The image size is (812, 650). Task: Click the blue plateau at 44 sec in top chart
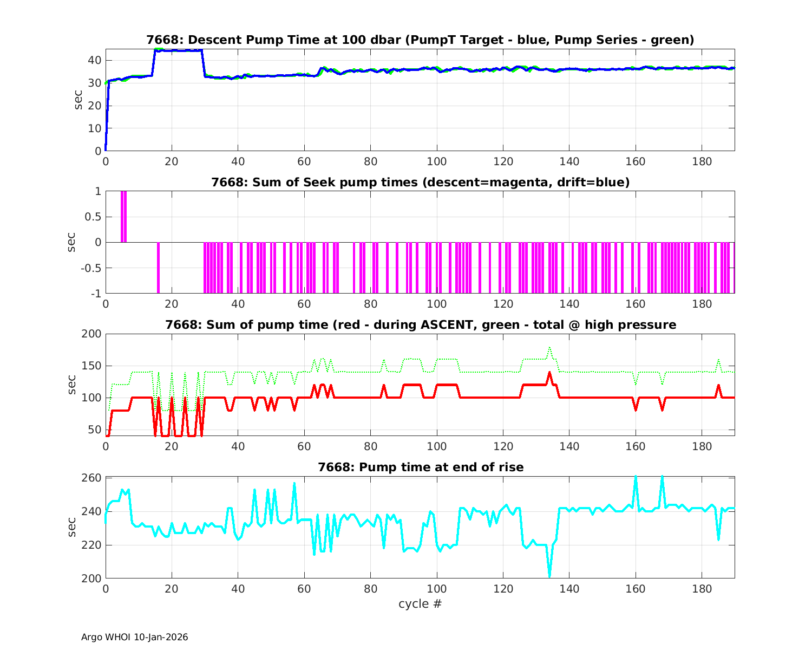(x=179, y=50)
